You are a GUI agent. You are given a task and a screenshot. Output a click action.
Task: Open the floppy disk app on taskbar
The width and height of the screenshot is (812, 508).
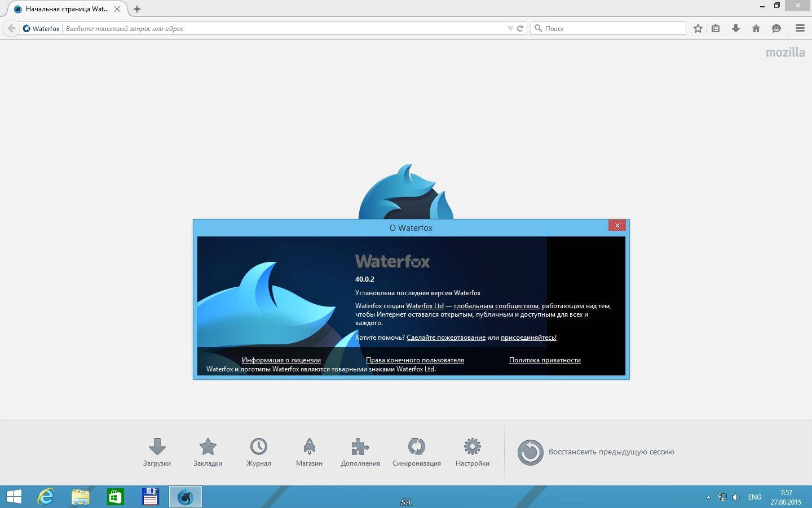coord(150,497)
